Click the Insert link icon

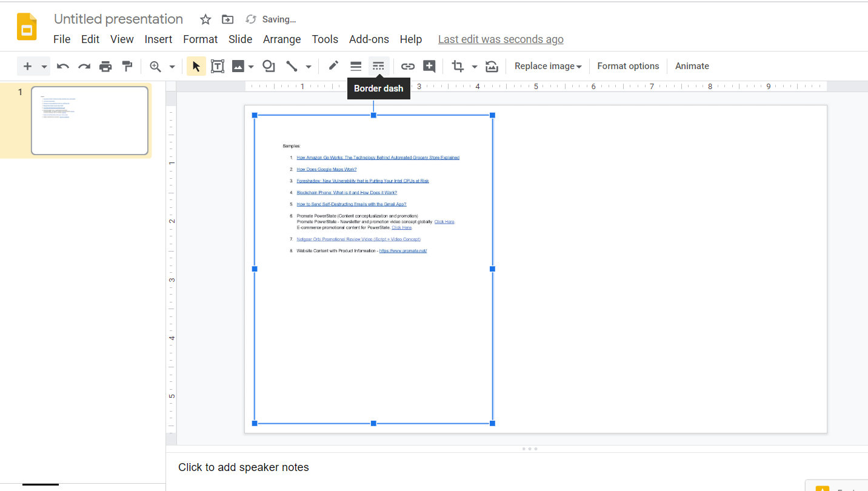pos(408,66)
